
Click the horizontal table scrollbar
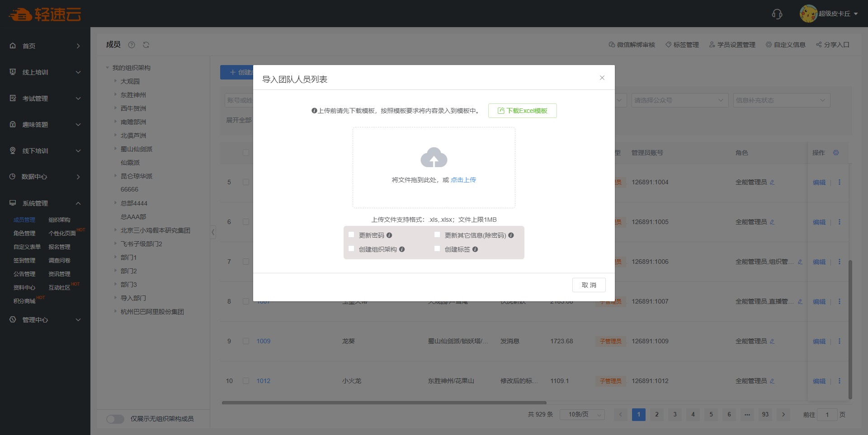point(384,402)
